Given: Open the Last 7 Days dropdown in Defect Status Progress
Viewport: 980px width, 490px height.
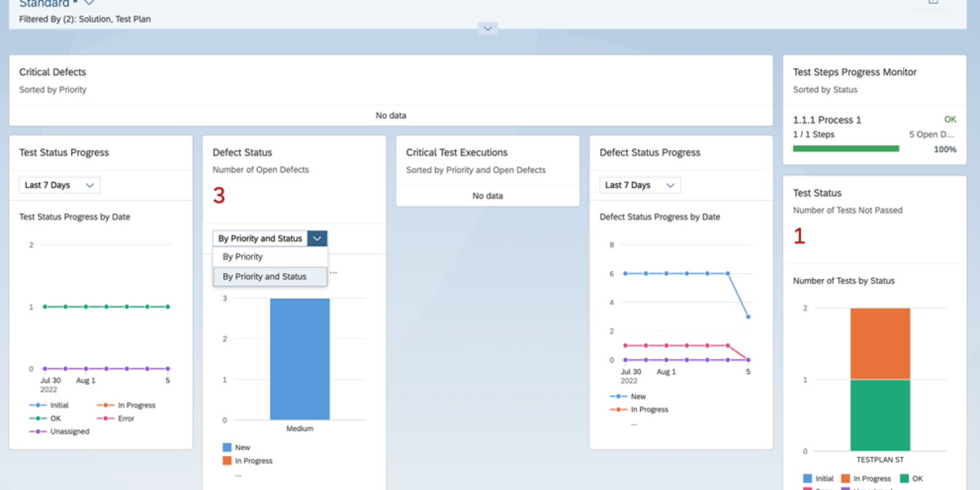Looking at the screenshot, I should [639, 185].
